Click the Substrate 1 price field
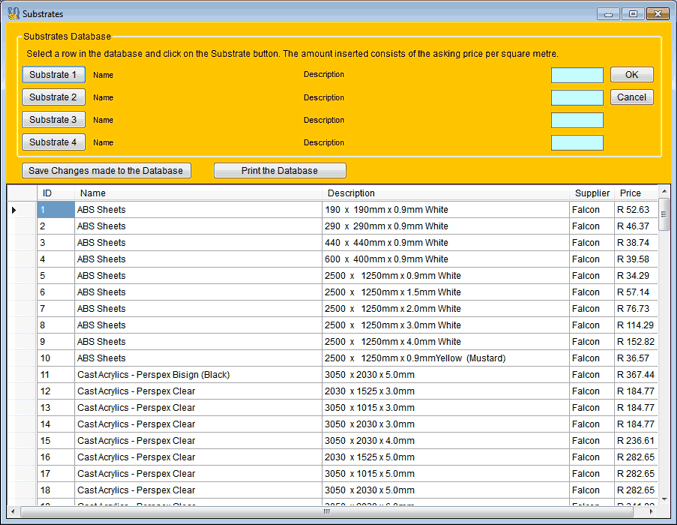The image size is (677, 525). (x=577, y=75)
